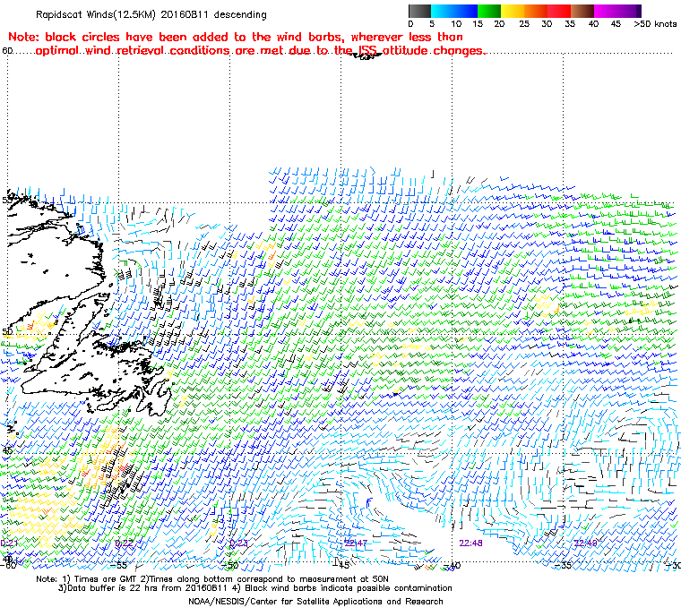Click the latitude label '45' on the left axis
This screenshot has height=616, width=681.
coord(6,450)
